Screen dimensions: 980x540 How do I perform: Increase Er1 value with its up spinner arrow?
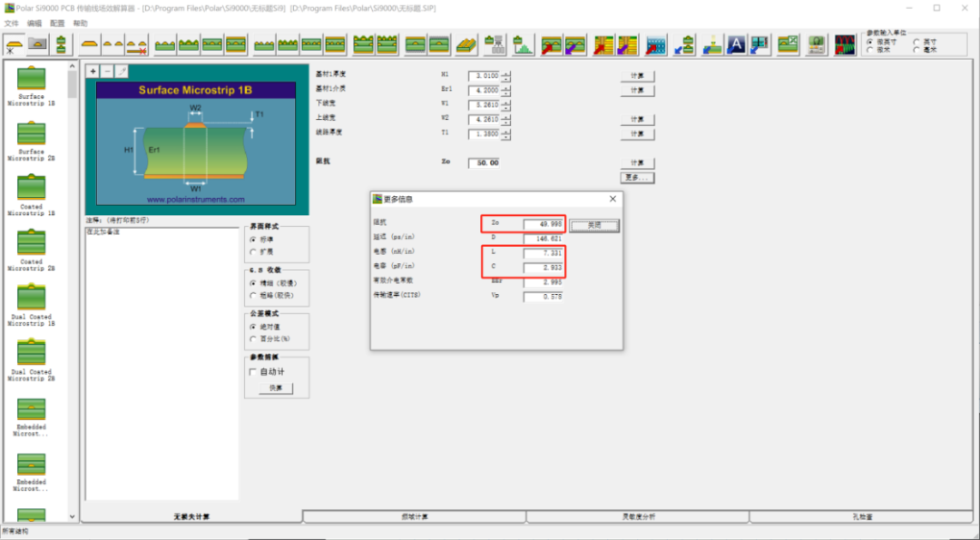click(505, 88)
